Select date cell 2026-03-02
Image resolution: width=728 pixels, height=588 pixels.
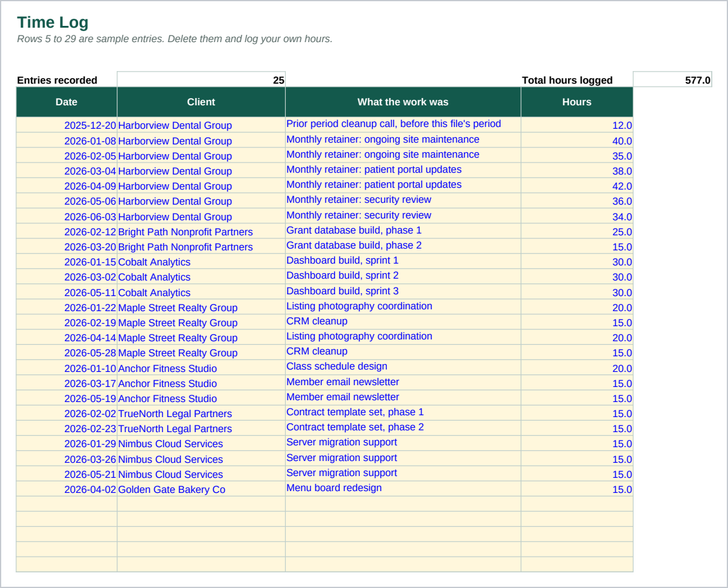coord(67,277)
